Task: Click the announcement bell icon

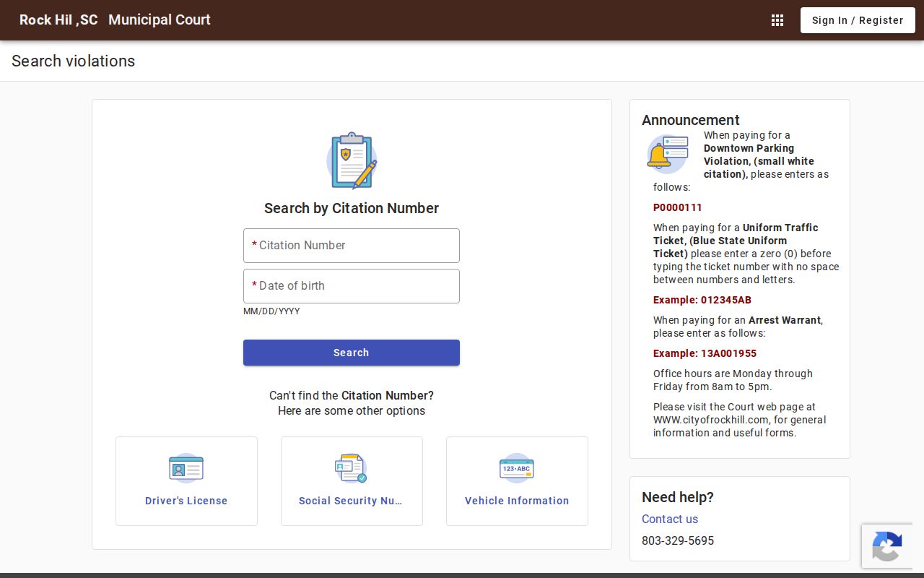Action: coord(667,154)
